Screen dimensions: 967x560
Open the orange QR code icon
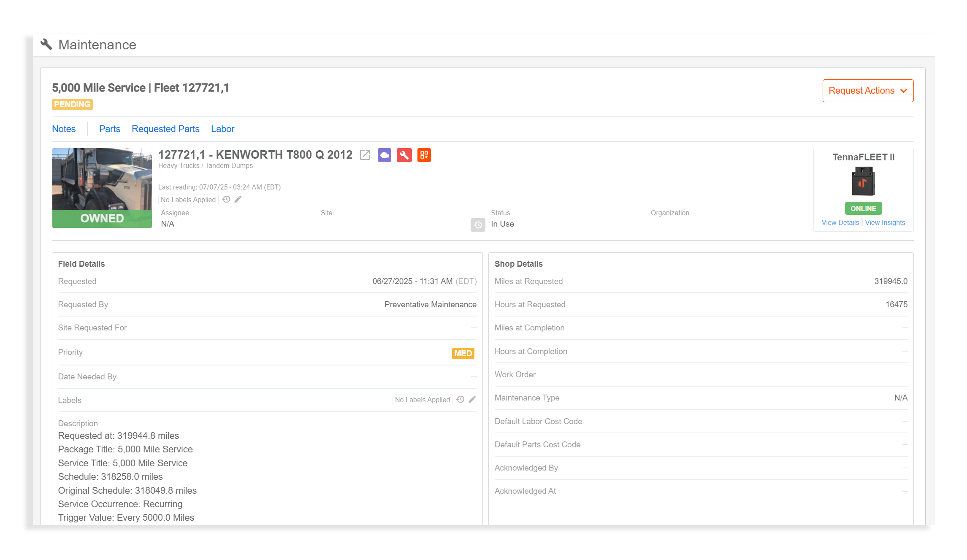(x=424, y=155)
